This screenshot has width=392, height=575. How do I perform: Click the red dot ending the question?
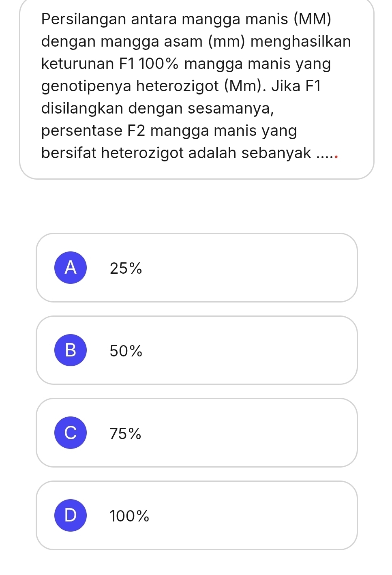tap(336, 155)
